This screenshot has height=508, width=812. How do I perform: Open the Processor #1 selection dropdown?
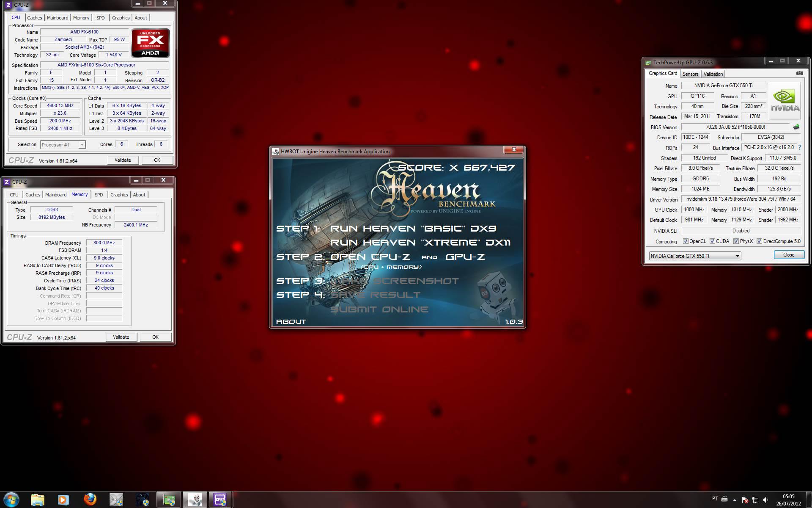[63, 145]
